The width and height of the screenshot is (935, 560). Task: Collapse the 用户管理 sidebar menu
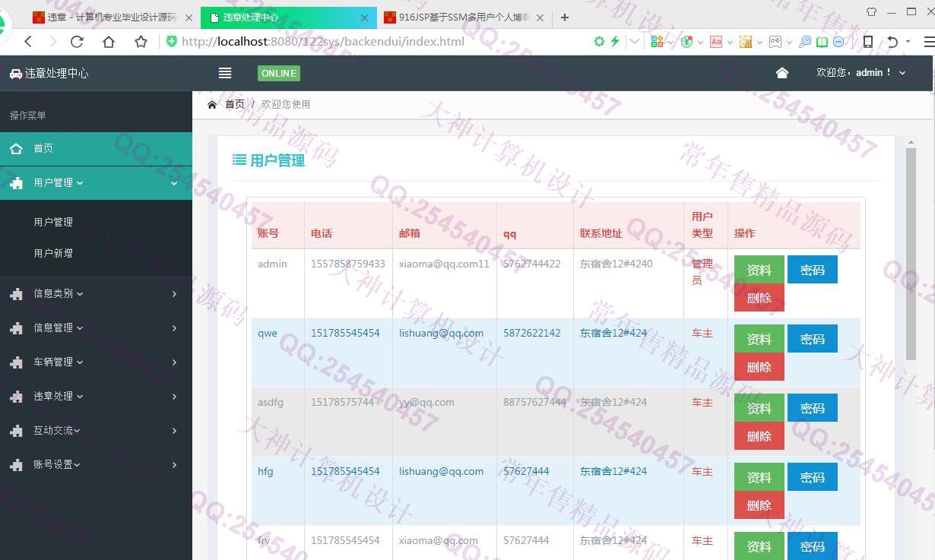[x=96, y=182]
